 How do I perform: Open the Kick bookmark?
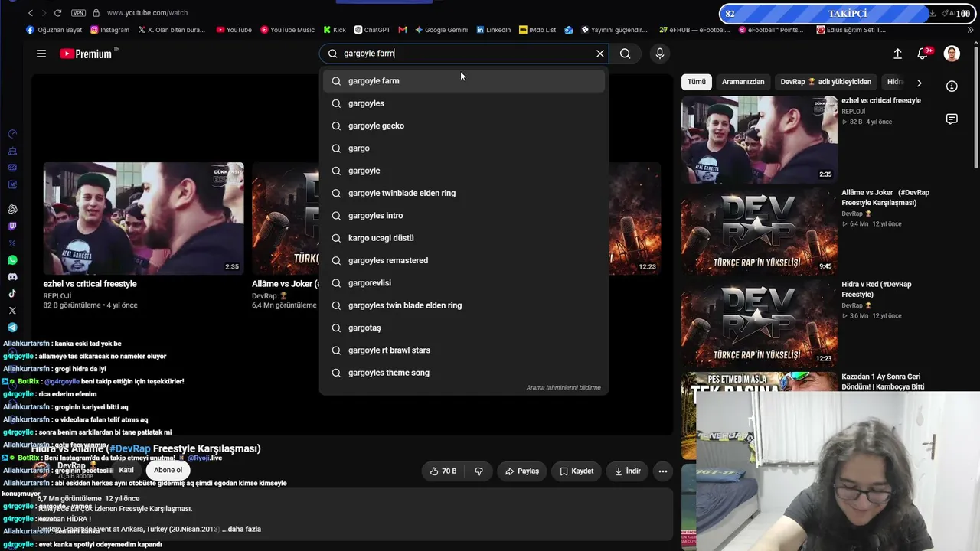[x=335, y=30]
